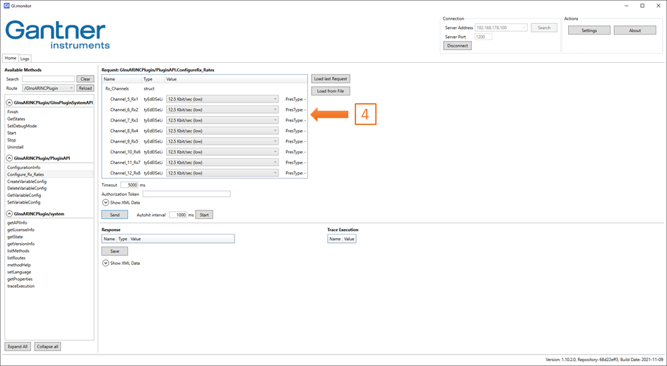Image resolution: width=667 pixels, height=366 pixels.
Task: Open rate dropdown for Channel_9_Rx5
Action: 222,141
